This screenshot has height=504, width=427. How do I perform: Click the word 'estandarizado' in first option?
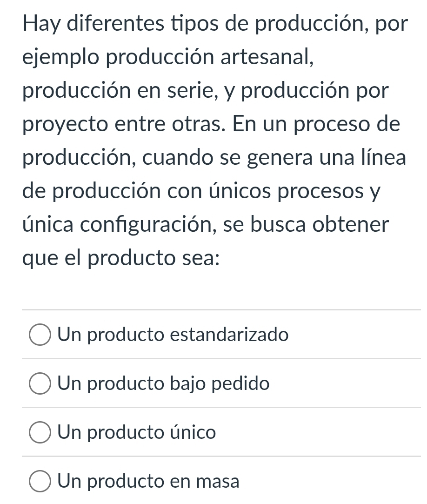point(229,335)
